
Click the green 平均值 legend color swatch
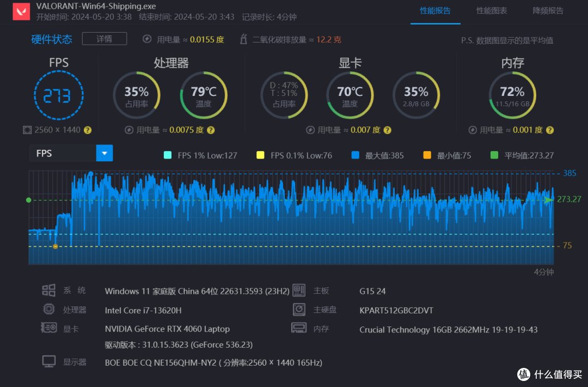(x=494, y=155)
